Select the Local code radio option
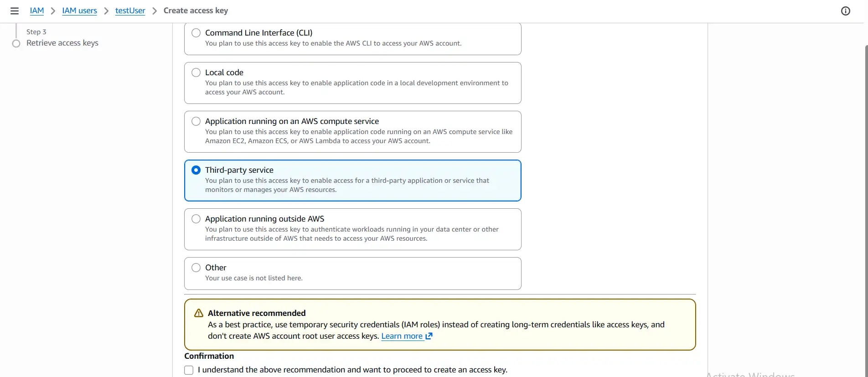868x377 pixels. tap(196, 72)
